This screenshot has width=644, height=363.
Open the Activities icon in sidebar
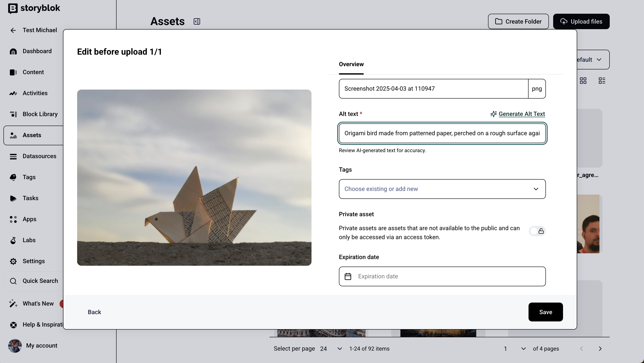13,93
